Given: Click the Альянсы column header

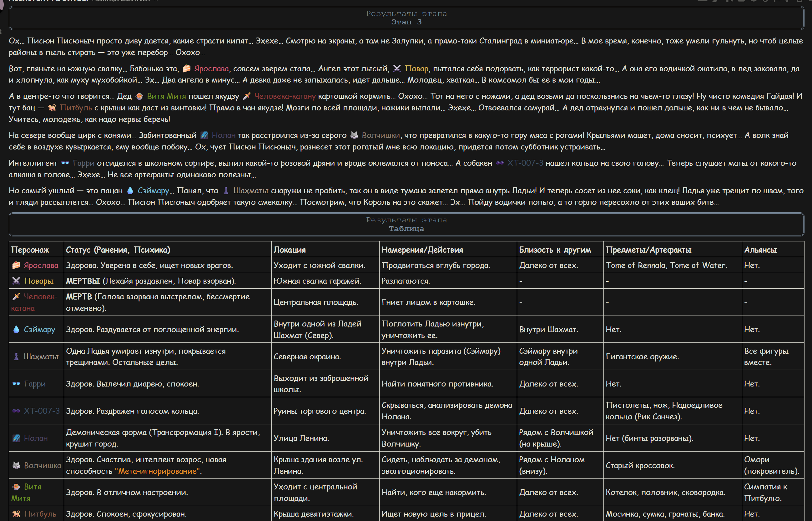Looking at the screenshot, I should click(x=760, y=250).
